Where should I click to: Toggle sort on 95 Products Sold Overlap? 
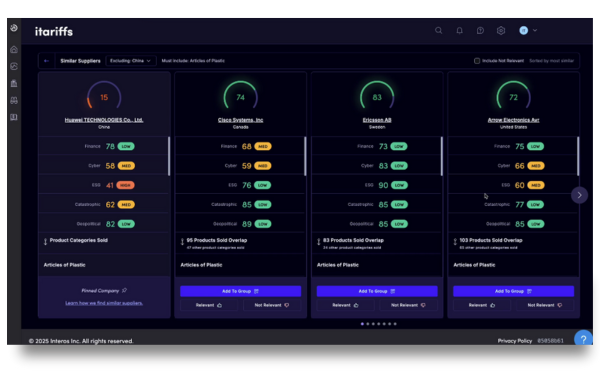(x=182, y=241)
